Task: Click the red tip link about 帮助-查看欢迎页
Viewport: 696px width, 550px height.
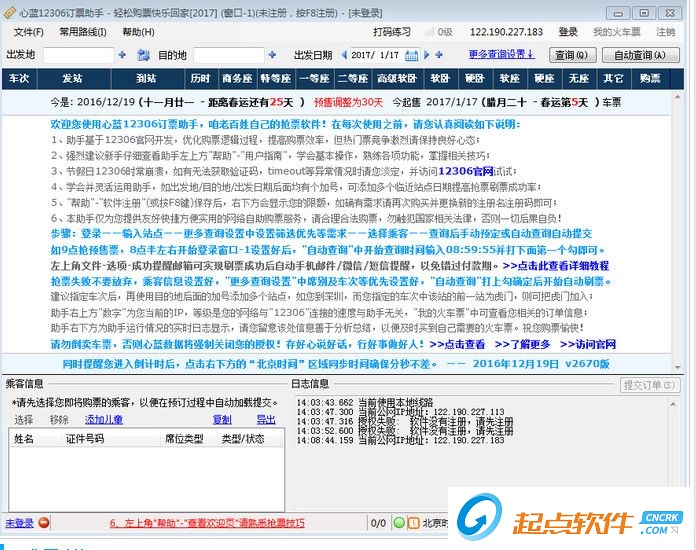Action: click(x=207, y=523)
